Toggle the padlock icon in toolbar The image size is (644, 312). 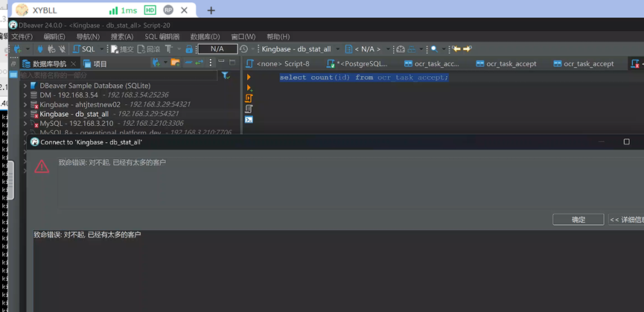tap(189, 49)
